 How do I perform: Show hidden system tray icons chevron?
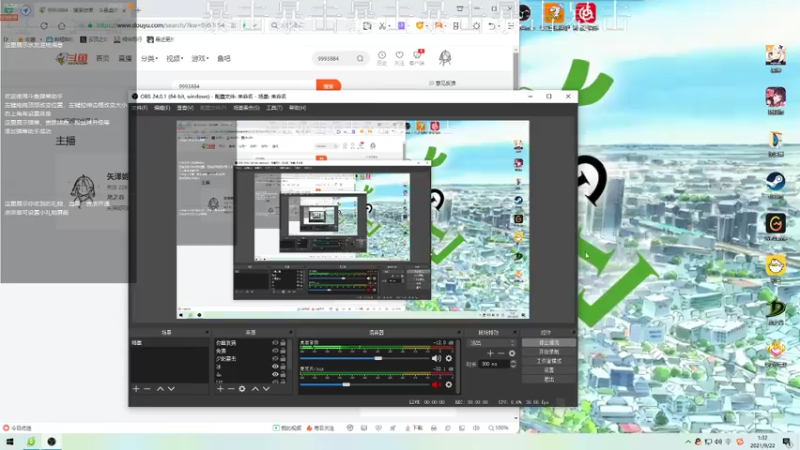[x=688, y=442]
